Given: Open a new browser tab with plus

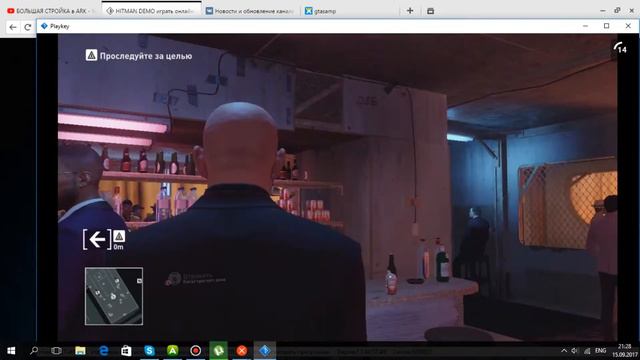Looking at the screenshot, I should click(410, 11).
